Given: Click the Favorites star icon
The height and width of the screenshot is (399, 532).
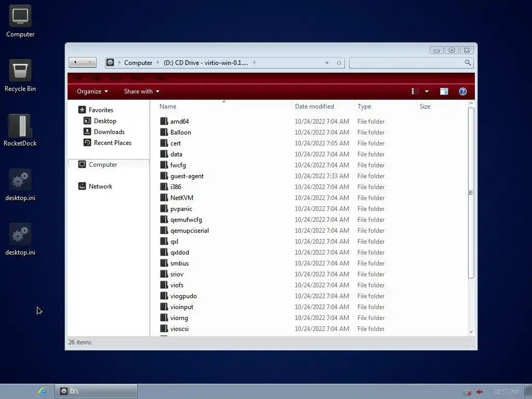Looking at the screenshot, I should point(82,110).
